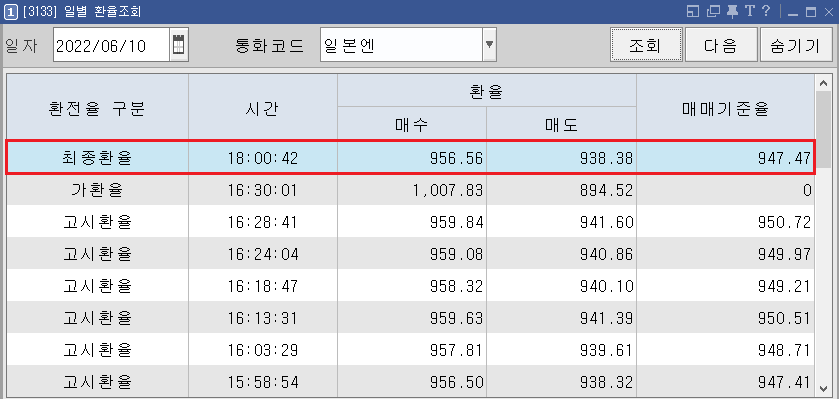Screen dimensions: 839x399
Task: Click the 고시환율 label in the 16:28:41 row
Action: (97, 221)
